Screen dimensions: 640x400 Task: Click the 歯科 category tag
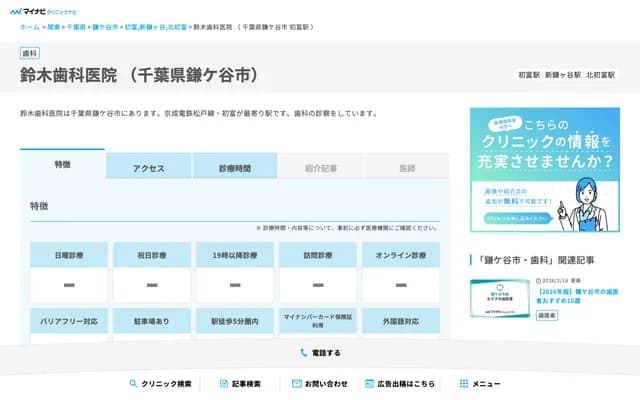pos(29,53)
